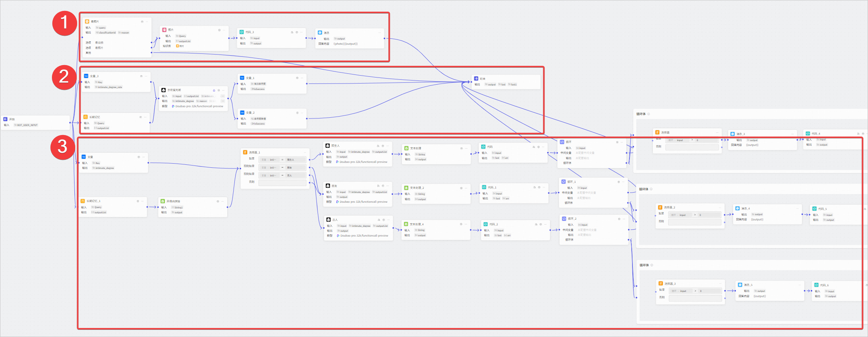The height and width of the screenshot is (337, 868).
Task: Click the 照片 knowledge node icon
Action: [164, 30]
